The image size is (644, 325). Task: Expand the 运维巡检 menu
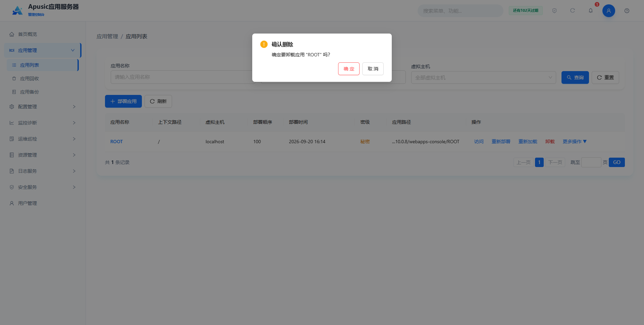[x=43, y=139]
